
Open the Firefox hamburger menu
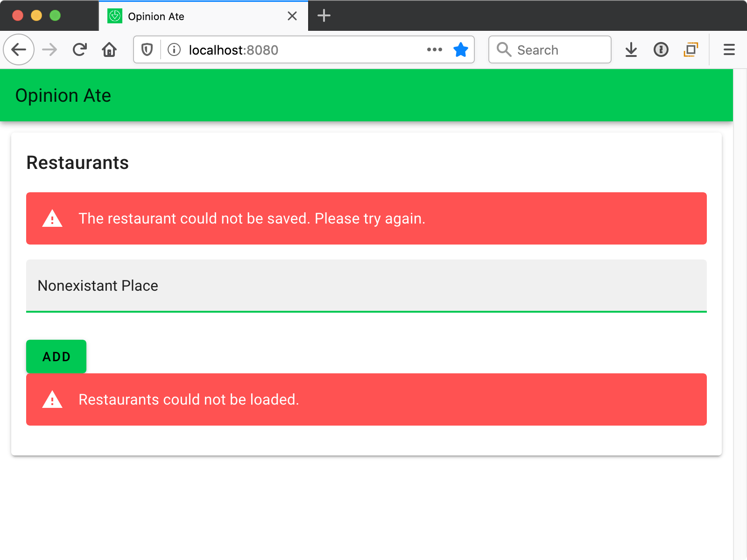(x=729, y=49)
